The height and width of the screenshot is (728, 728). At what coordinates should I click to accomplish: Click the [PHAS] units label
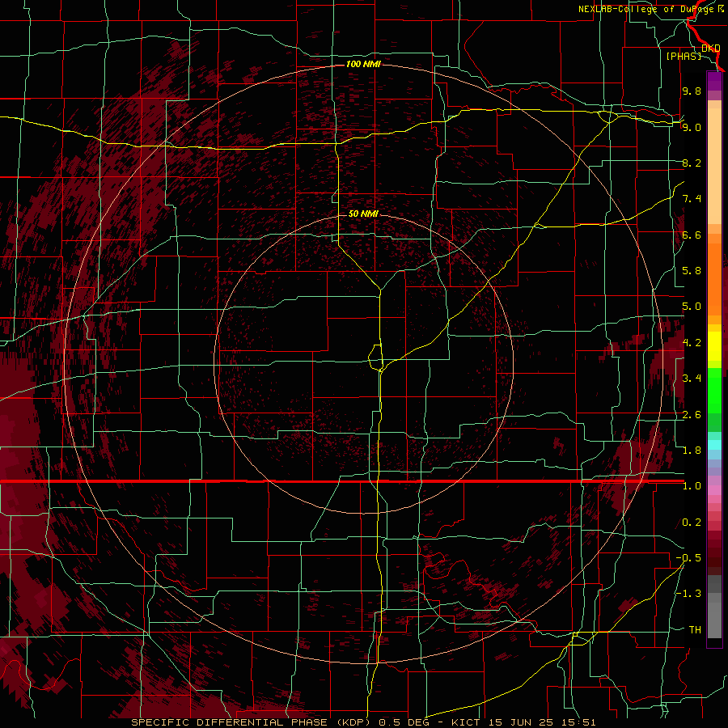[x=684, y=56]
